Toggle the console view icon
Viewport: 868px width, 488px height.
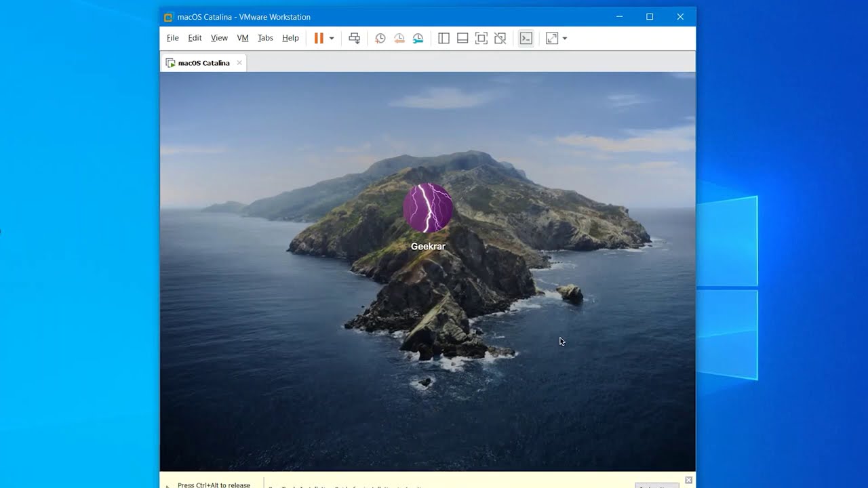pos(526,39)
